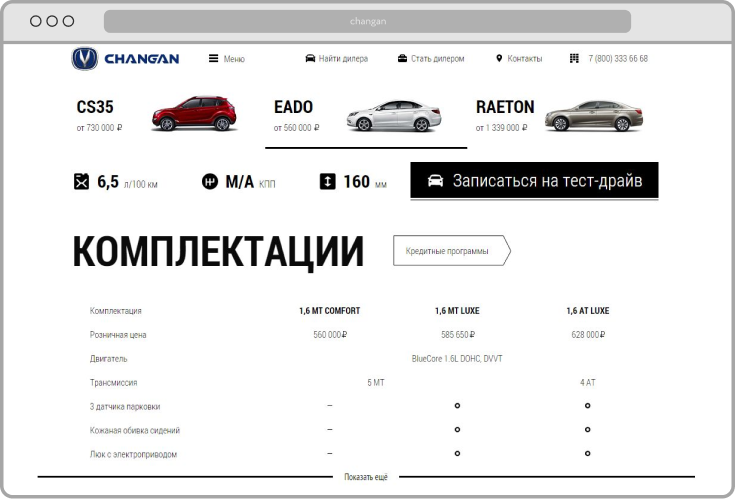Click the 5 MT transmission value
Screen dimensions: 735x499
[376, 382]
